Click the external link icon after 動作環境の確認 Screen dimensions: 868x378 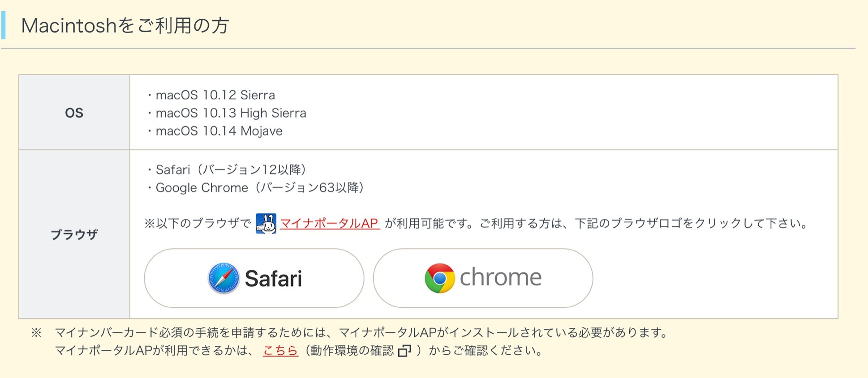tap(404, 351)
